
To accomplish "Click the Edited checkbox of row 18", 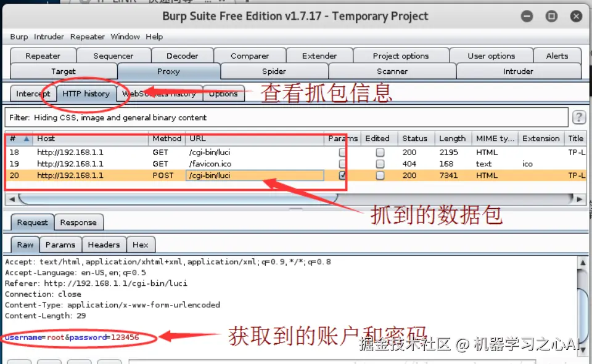I will pos(380,152).
